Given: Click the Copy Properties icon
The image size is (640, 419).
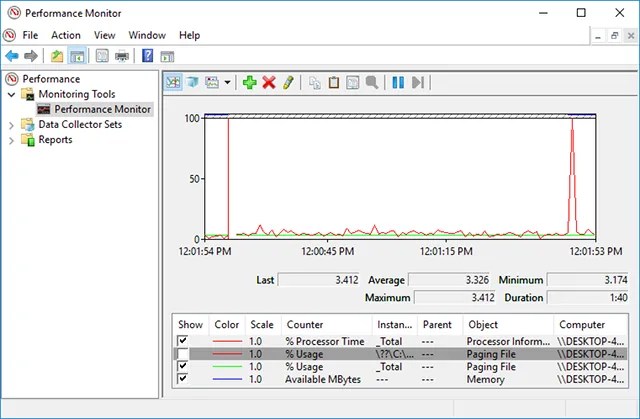Looking at the screenshot, I should click(315, 83).
